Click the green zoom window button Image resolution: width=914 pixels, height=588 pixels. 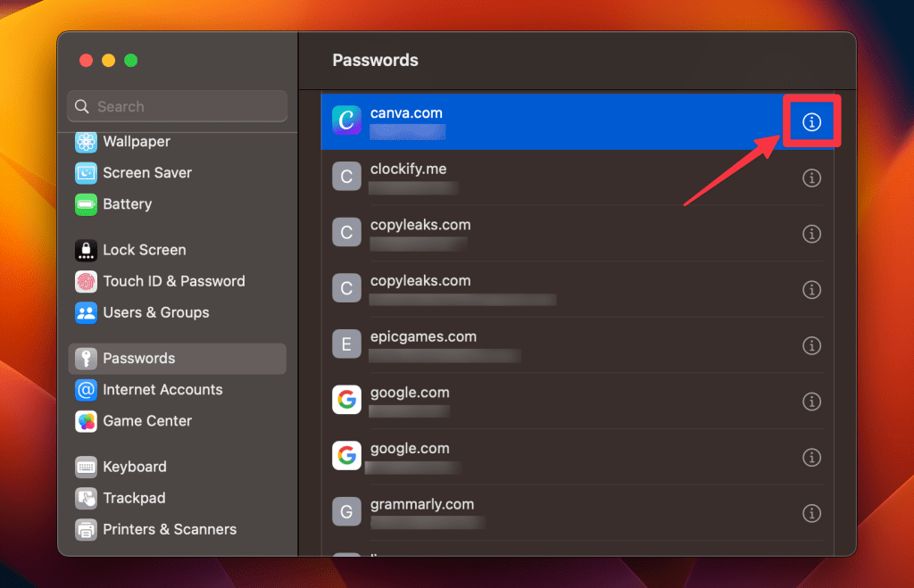click(x=131, y=61)
